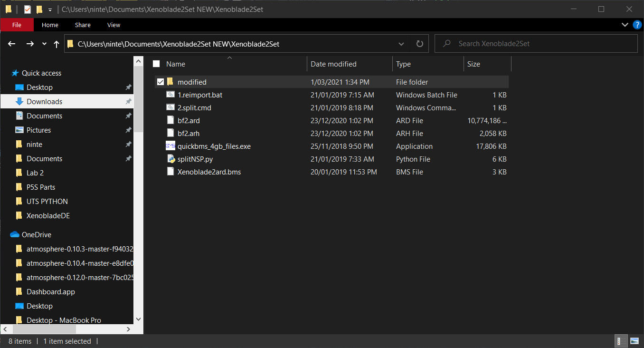Switch to Large icons view in status bar
644x348 pixels.
click(x=635, y=341)
